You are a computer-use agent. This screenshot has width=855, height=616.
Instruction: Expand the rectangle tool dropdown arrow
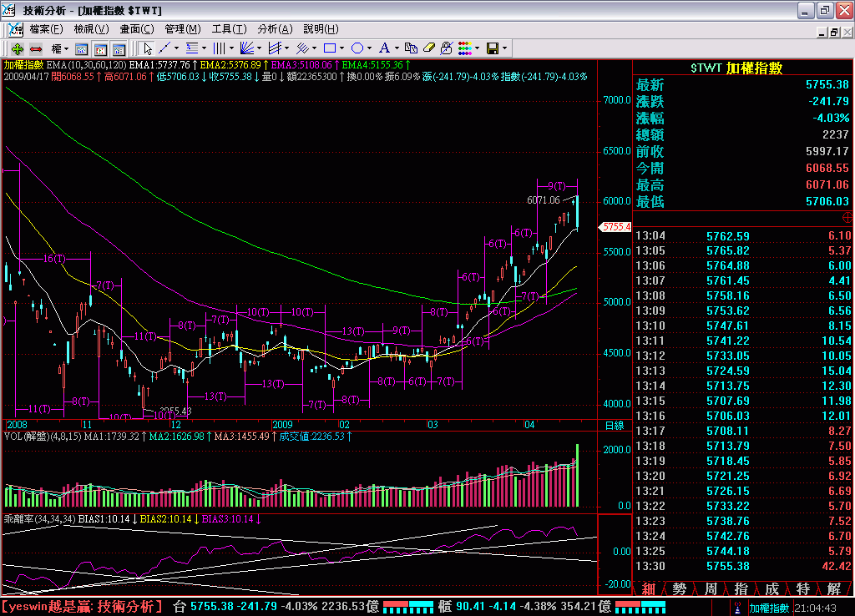tap(341, 48)
